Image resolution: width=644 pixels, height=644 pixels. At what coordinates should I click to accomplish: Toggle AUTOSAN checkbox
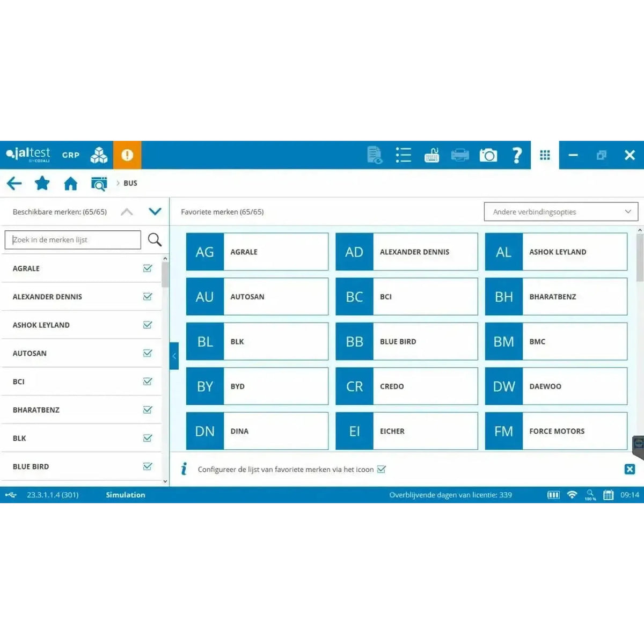[x=148, y=353]
